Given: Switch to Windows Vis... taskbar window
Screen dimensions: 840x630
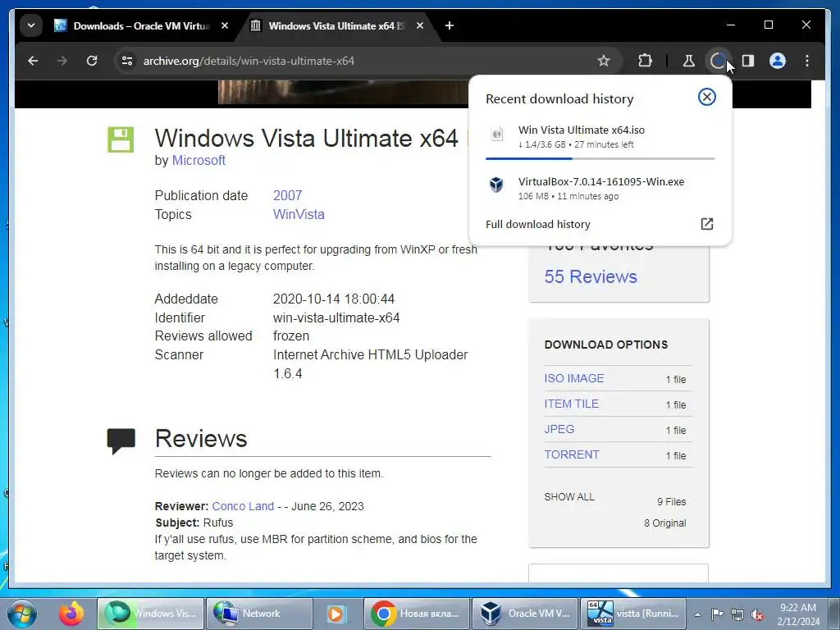Looking at the screenshot, I should 151,614.
